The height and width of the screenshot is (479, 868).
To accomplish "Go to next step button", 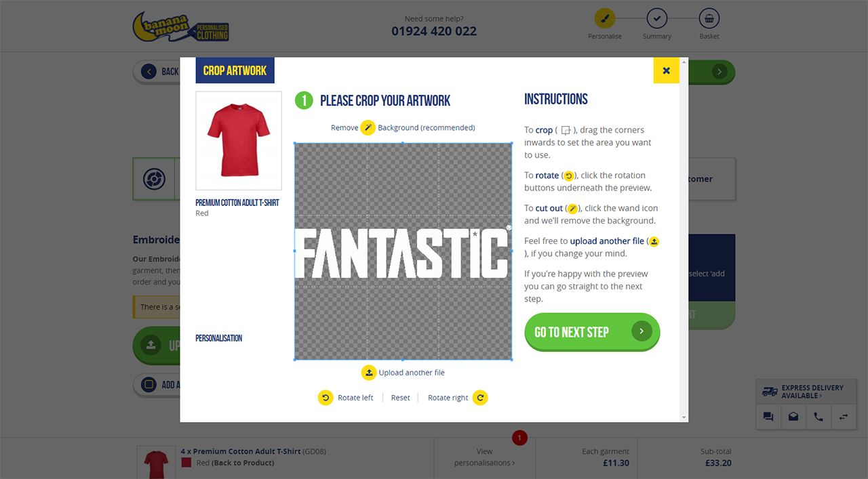I will coord(592,332).
